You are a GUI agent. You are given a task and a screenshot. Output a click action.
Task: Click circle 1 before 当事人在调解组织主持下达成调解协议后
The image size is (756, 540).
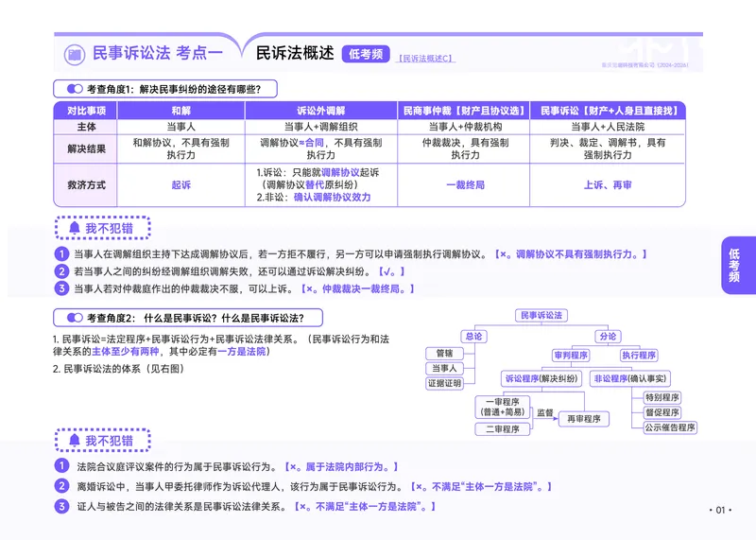[x=61, y=254]
